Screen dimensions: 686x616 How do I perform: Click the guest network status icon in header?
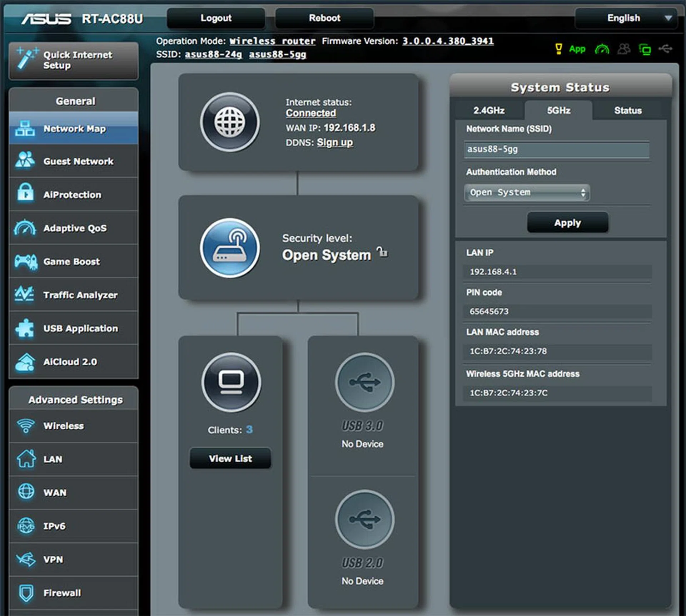click(624, 49)
